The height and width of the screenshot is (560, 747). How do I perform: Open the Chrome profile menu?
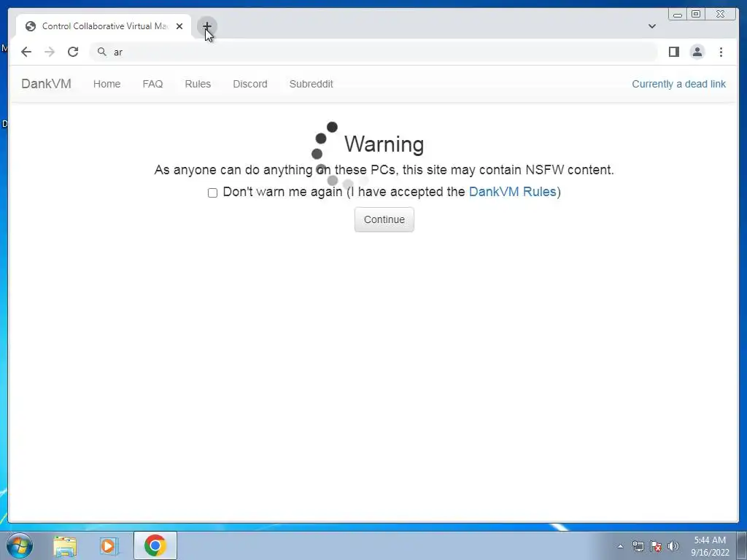697,52
